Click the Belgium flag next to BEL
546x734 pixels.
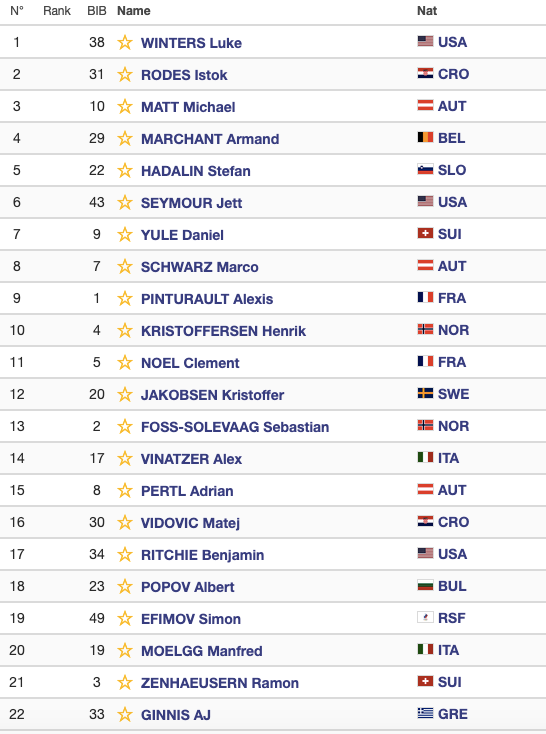pyautogui.click(x=425, y=137)
